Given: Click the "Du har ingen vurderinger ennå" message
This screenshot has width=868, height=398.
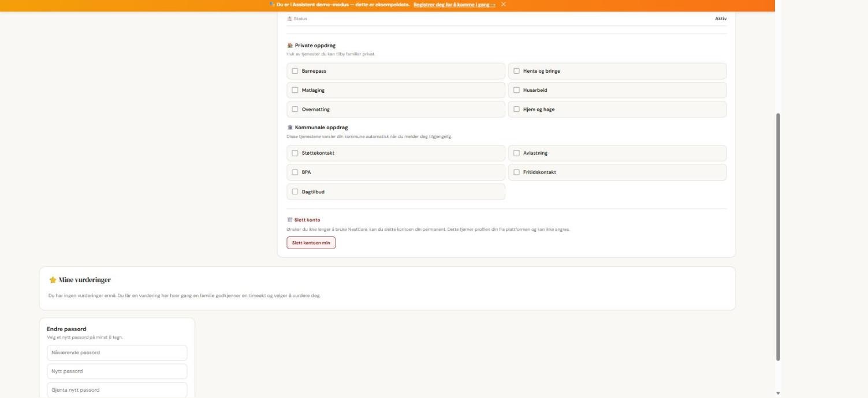Looking at the screenshot, I should point(184,296).
